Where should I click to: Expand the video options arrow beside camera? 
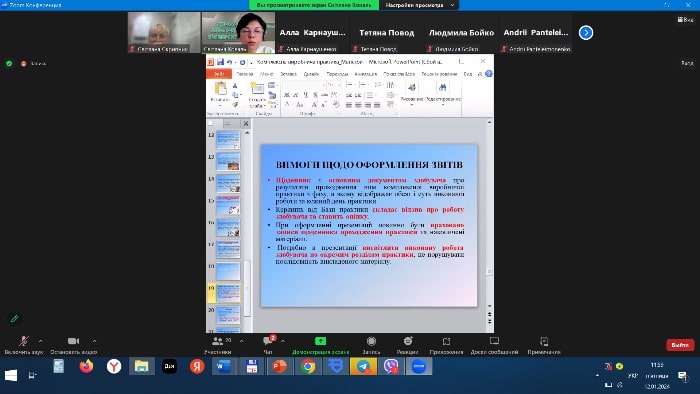click(94, 341)
